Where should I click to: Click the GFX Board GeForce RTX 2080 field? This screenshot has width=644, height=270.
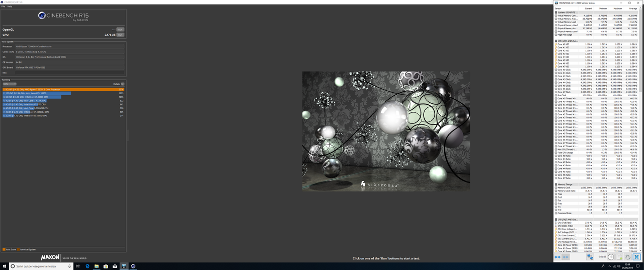tap(69, 67)
